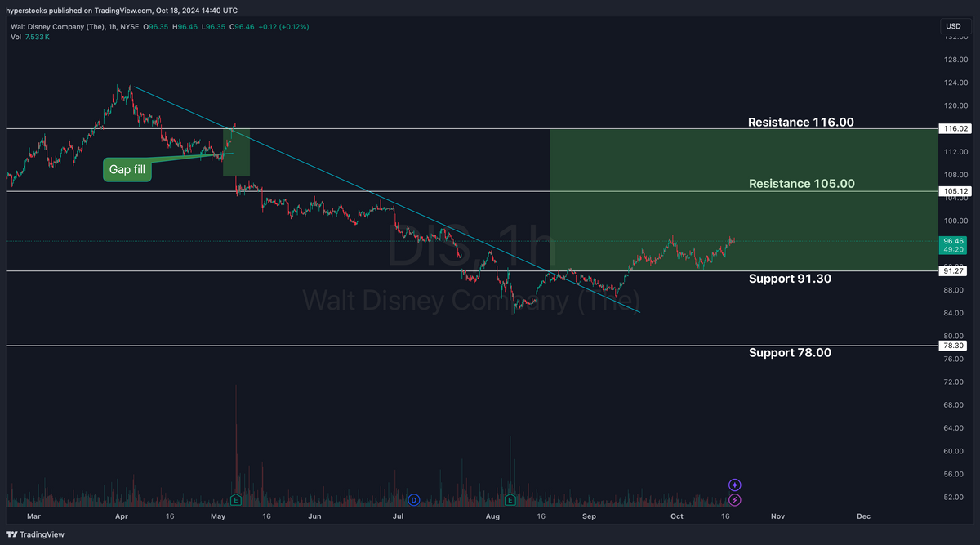Click the TradingView logo in bottom-left corner
The height and width of the screenshot is (545, 980).
point(35,534)
